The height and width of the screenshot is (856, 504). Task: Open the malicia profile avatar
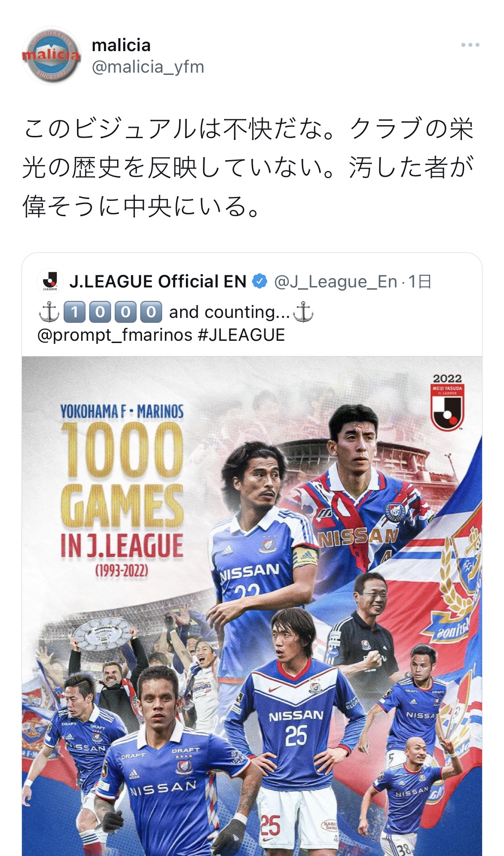click(x=51, y=56)
